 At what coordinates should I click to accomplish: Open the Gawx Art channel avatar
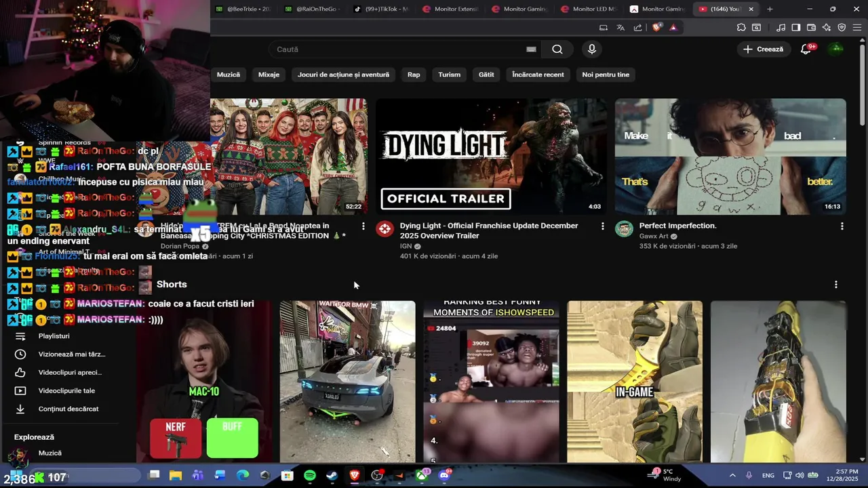(624, 228)
